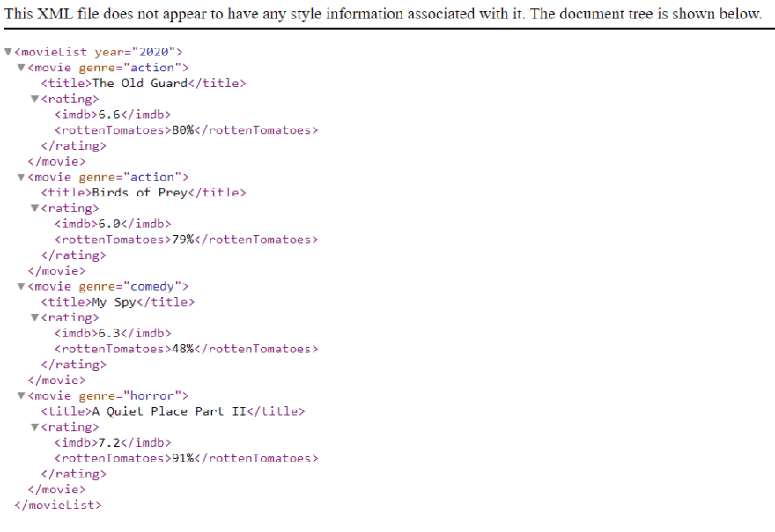Click the title A Quiet Place Part II
Viewport: 775px width, 532px height.
coord(169,411)
